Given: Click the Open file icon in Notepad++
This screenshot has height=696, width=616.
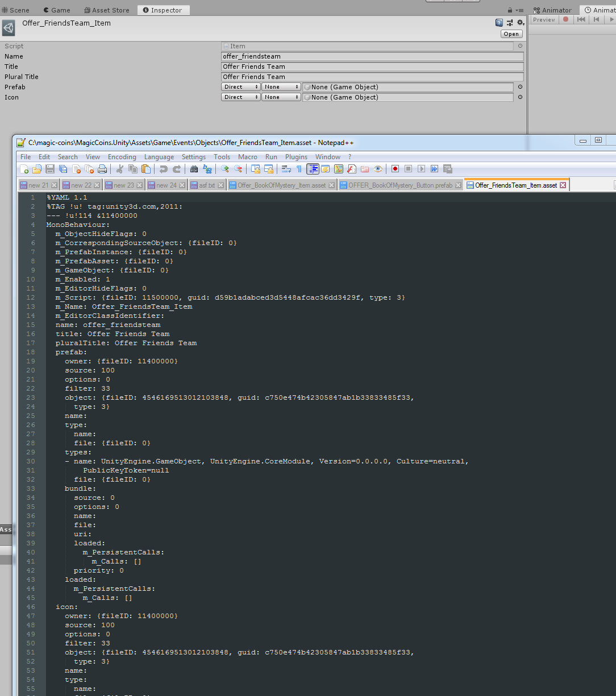Looking at the screenshot, I should (37, 169).
